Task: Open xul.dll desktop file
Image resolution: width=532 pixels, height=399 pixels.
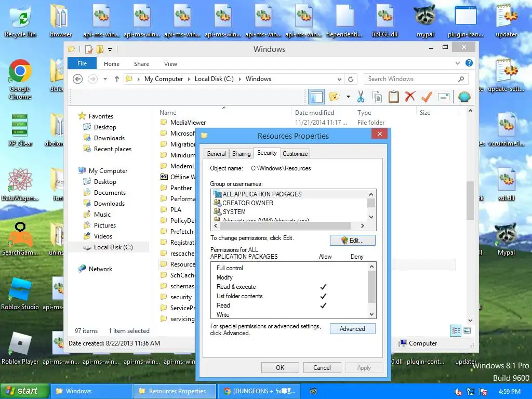Action: pos(506,184)
